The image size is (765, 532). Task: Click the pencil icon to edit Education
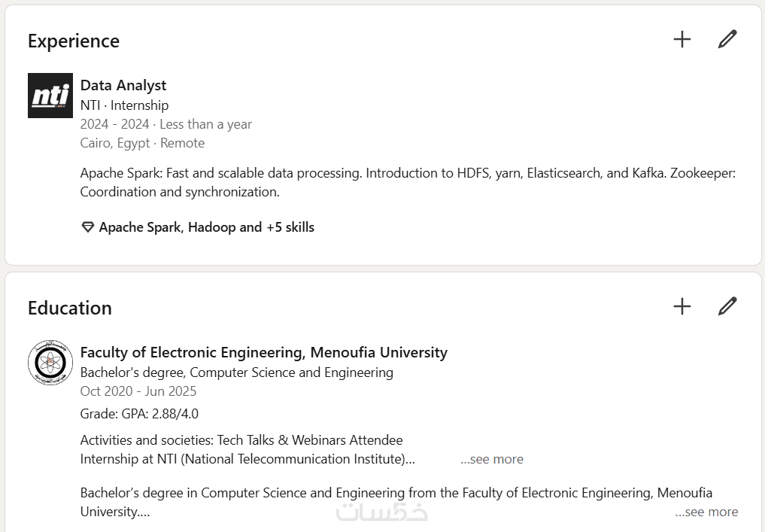pyautogui.click(x=727, y=306)
